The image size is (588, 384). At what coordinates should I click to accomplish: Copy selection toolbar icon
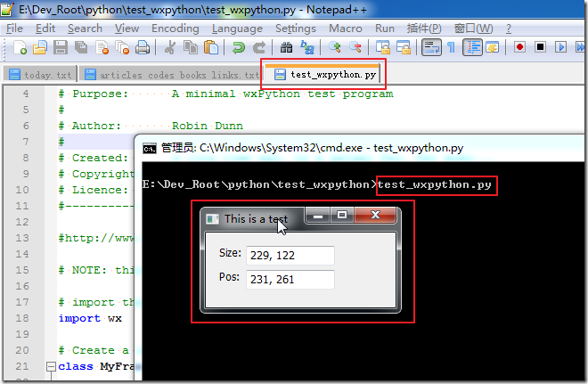pos(191,47)
